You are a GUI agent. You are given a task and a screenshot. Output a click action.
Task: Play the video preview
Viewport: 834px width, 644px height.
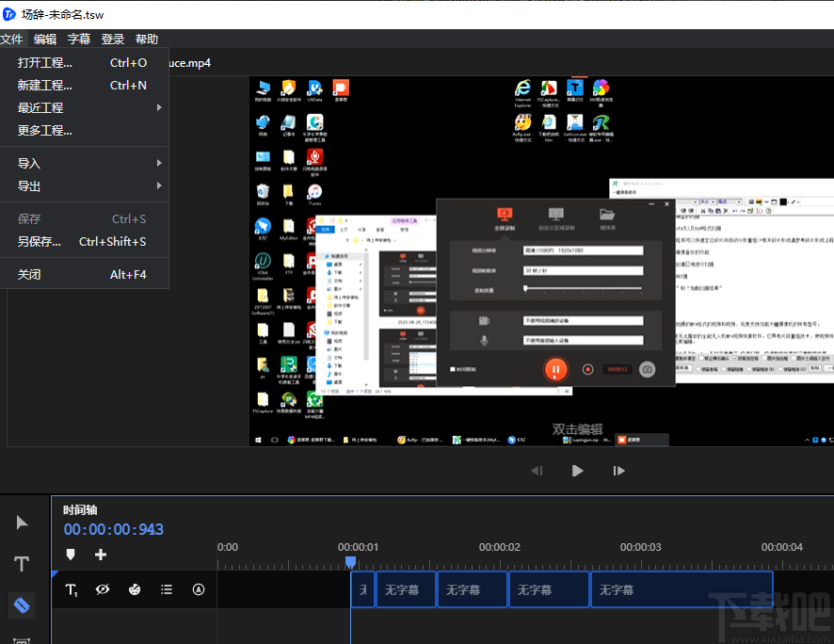point(577,471)
